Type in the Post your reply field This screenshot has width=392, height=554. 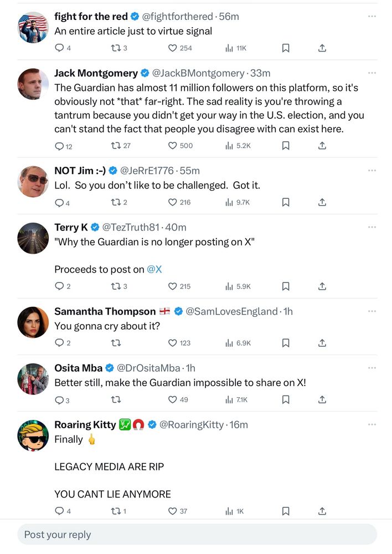click(x=197, y=535)
